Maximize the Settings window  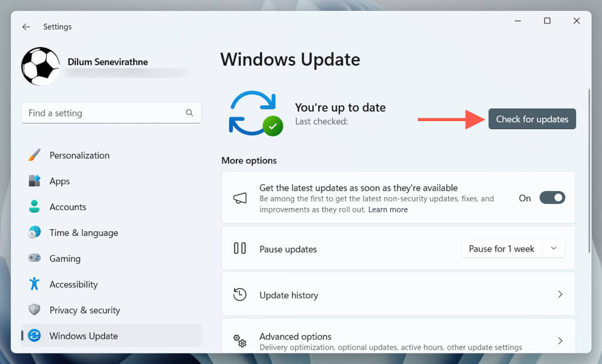coord(547,21)
